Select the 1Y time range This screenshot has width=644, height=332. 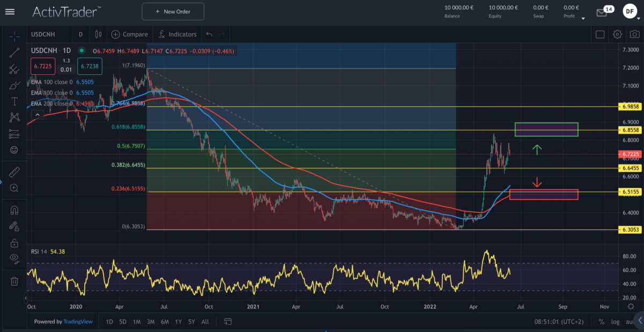[178, 322]
